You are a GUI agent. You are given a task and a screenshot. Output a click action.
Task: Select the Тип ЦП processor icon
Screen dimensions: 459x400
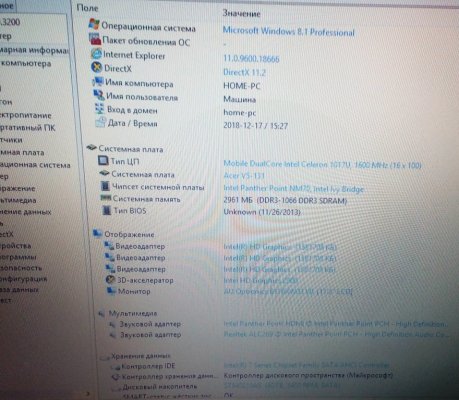pyautogui.click(x=103, y=161)
